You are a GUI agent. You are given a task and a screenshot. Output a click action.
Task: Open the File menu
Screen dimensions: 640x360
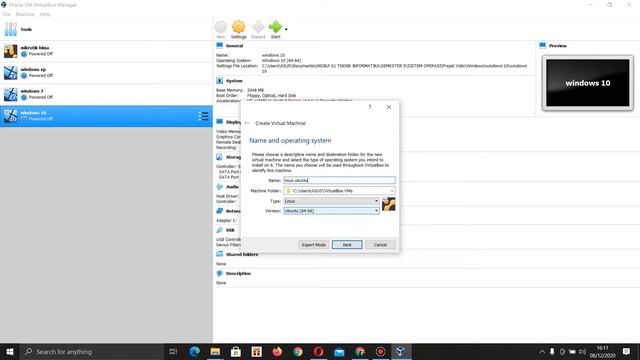pyautogui.click(x=7, y=14)
